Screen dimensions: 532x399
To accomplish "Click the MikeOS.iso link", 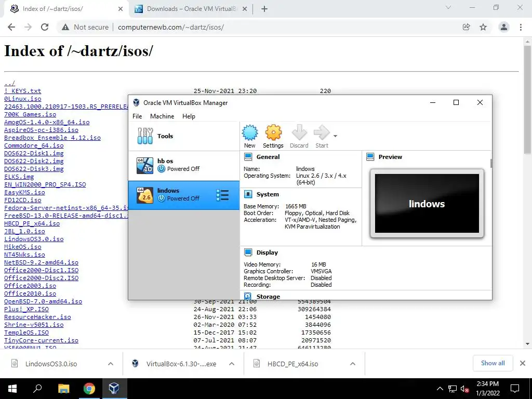I will coord(22,247).
